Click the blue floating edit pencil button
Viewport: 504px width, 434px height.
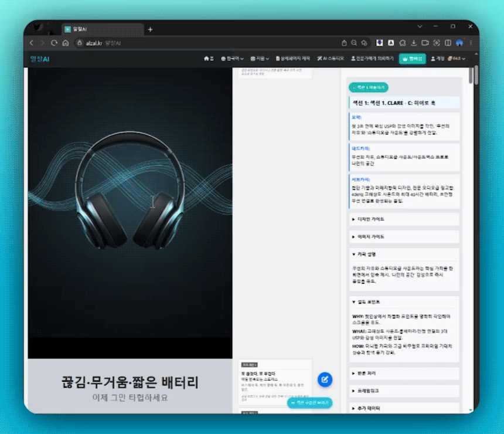[325, 379]
